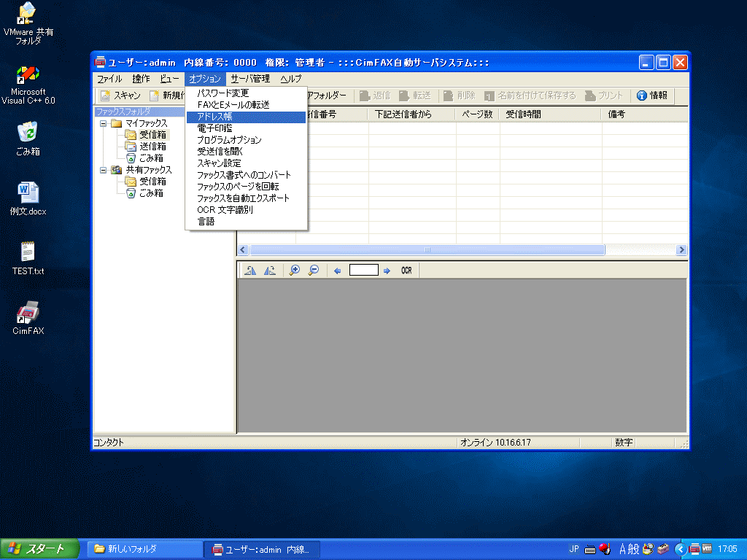747x560 pixels.
Task: Click the Scan (スキャン) toolbar button
Action: pyautogui.click(x=120, y=96)
